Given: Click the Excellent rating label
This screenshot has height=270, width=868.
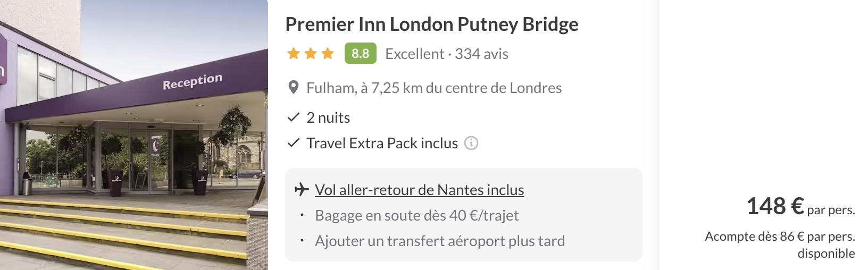Looking at the screenshot, I should (414, 54).
